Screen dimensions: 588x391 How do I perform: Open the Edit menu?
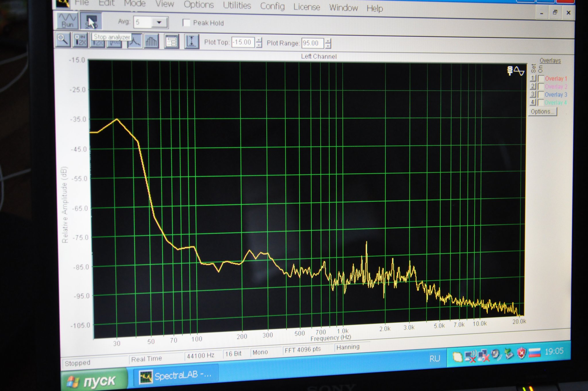(x=107, y=3)
